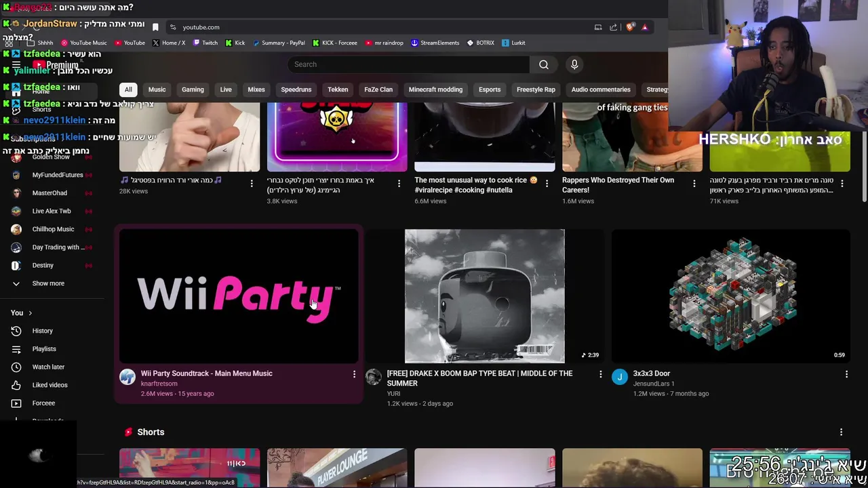Select the Speedruns filter chip
Viewport: 868px width, 488px height.
[296, 89]
